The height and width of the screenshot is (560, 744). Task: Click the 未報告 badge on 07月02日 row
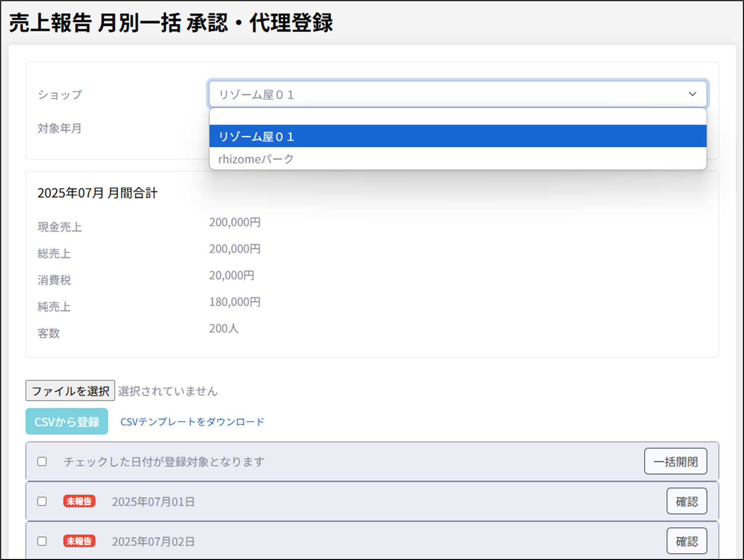79,541
